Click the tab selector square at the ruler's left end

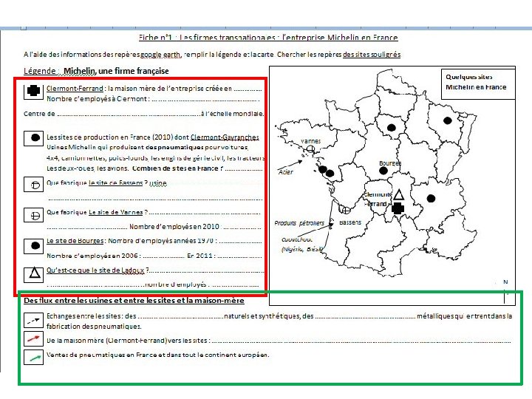[x=24, y=28]
